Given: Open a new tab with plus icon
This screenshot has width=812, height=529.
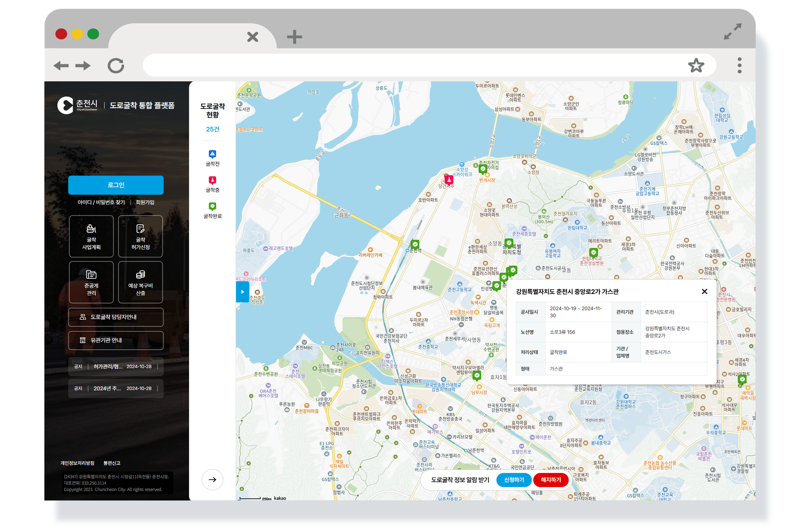Looking at the screenshot, I should (x=294, y=37).
